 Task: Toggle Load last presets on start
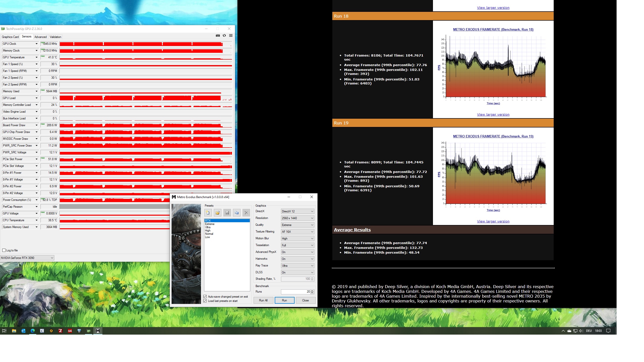point(205,301)
